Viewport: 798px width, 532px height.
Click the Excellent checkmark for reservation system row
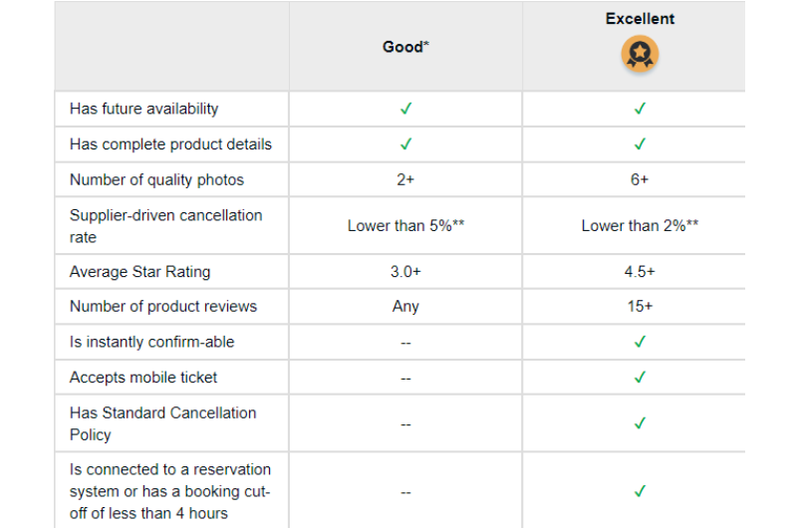pyautogui.click(x=640, y=491)
